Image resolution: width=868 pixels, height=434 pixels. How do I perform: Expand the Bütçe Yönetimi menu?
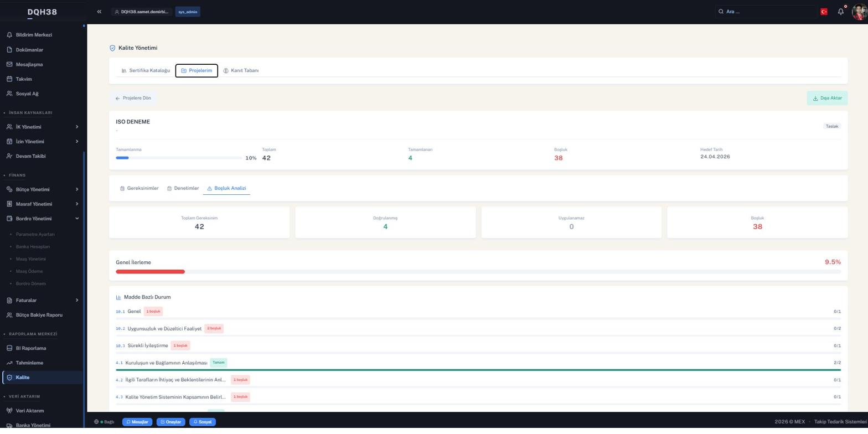point(43,190)
